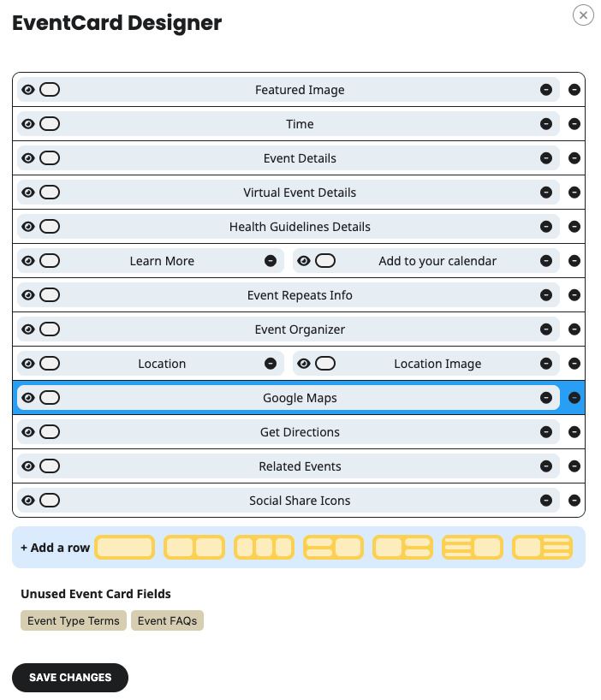
Task: Toggle visibility eye for Add to your calendar
Action: 304,261
